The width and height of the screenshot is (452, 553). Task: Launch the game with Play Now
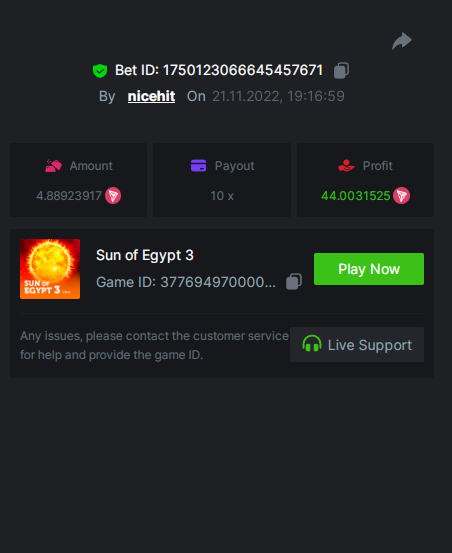pyautogui.click(x=369, y=269)
